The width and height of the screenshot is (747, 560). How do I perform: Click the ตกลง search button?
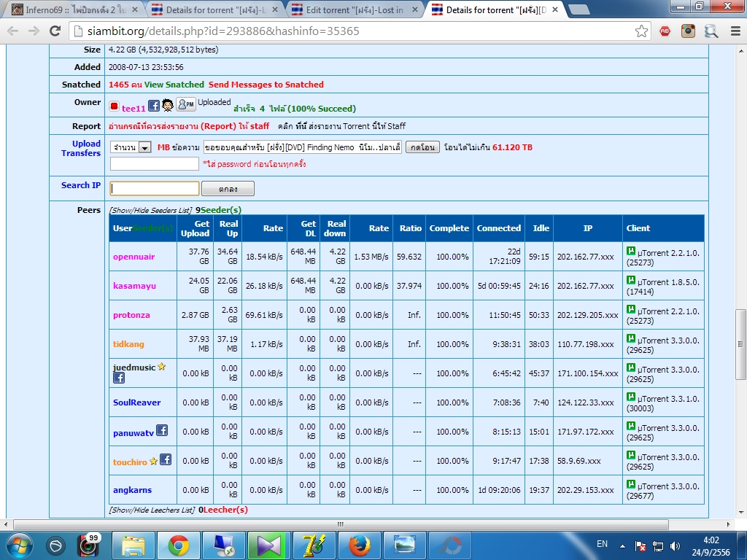pos(228,189)
